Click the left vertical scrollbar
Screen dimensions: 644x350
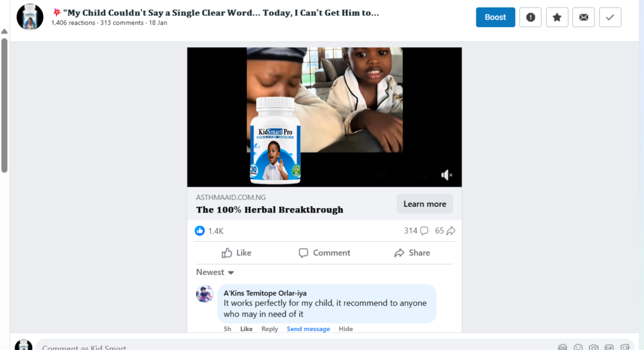click(x=4, y=101)
